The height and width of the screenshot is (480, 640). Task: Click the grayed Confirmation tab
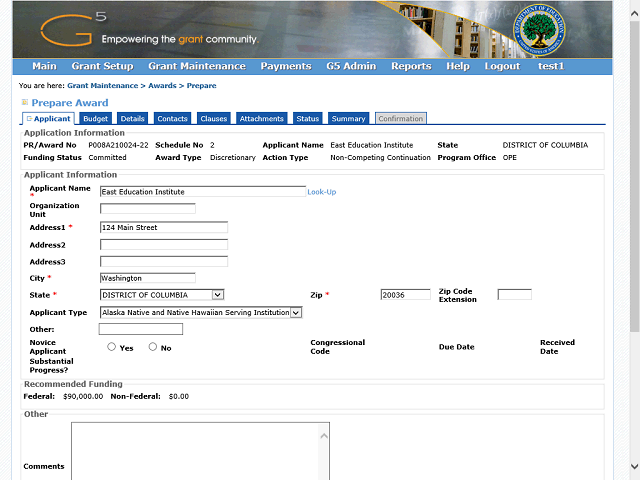tap(400, 118)
